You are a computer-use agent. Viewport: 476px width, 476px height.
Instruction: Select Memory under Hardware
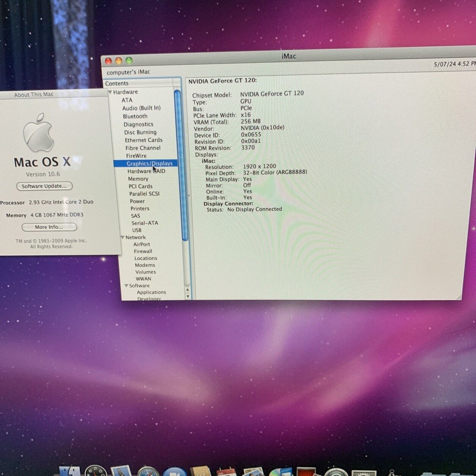coord(138,179)
